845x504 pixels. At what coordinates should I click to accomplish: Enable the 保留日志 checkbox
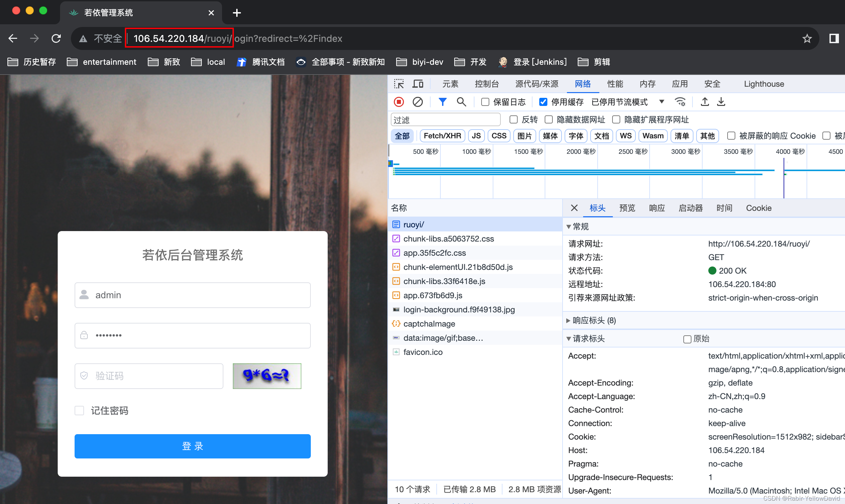pyautogui.click(x=485, y=102)
